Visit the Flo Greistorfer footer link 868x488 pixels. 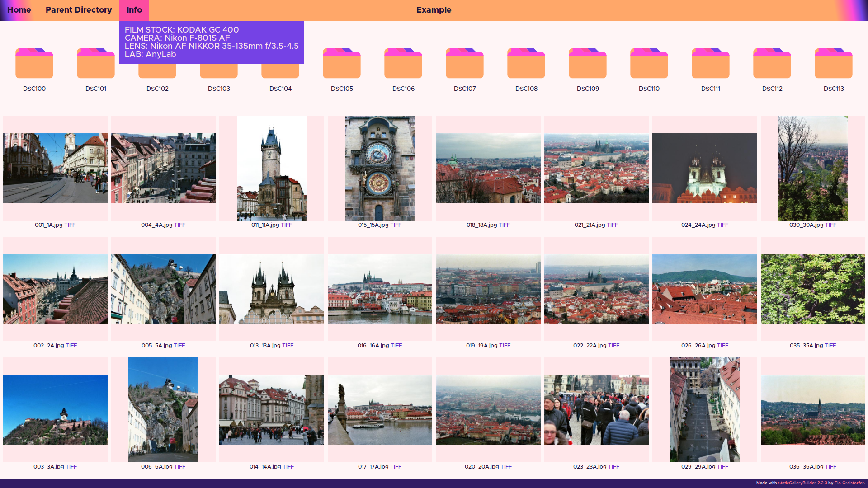pos(849,483)
